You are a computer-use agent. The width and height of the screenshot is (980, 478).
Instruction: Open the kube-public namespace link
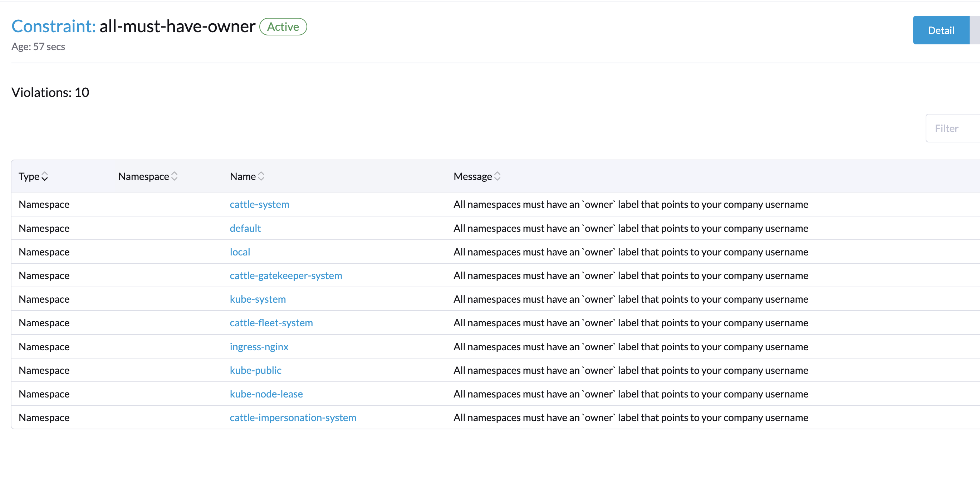tap(255, 370)
